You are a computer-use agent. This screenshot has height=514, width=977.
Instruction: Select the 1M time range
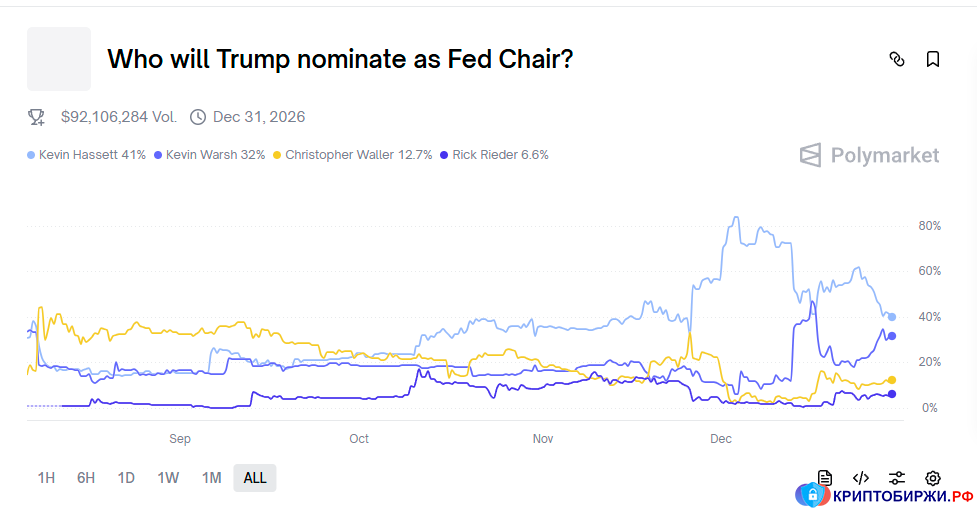click(211, 478)
